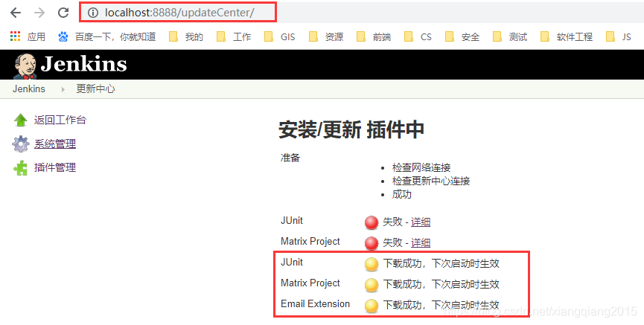Open the 资源 bookmark folder
Viewport: 644px width, 325px height.
click(325, 37)
